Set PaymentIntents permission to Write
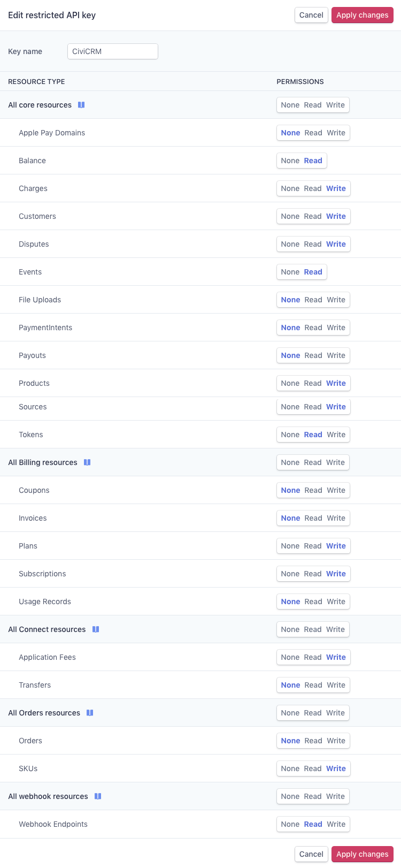 [x=336, y=328]
